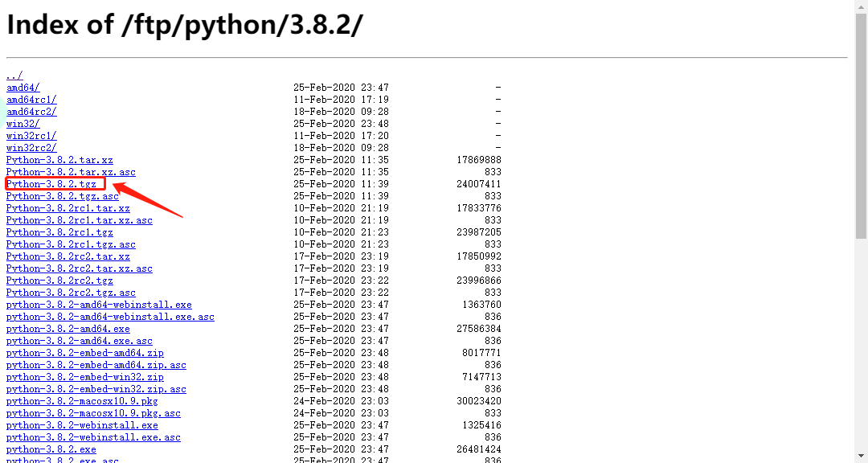The width and height of the screenshot is (868, 463).
Task: Download Python-3.8.2rc2.tgz
Action: click(59, 281)
